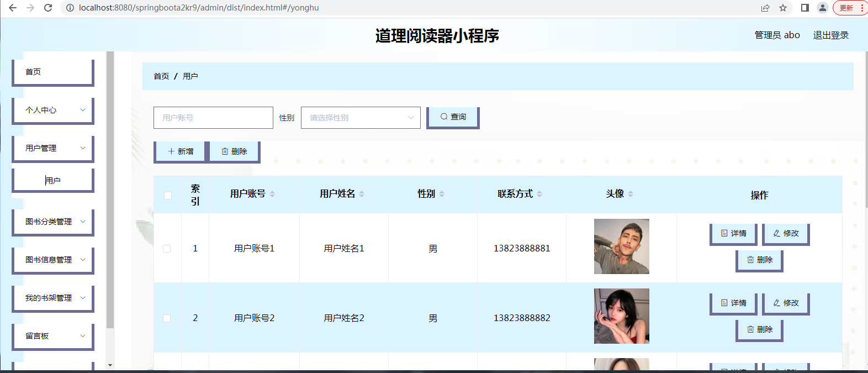Select the 用户 submenu item

pos(53,180)
